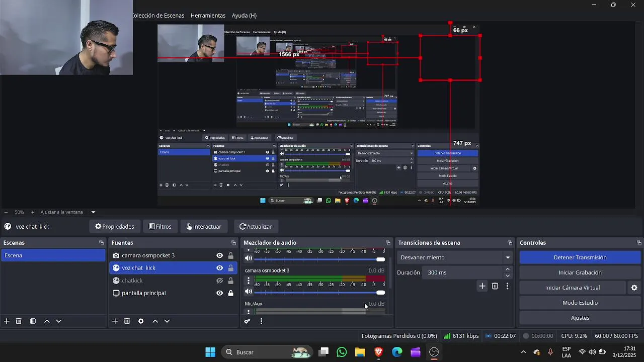
Task: Toggle lock on voz chat kick source
Action: 230,268
